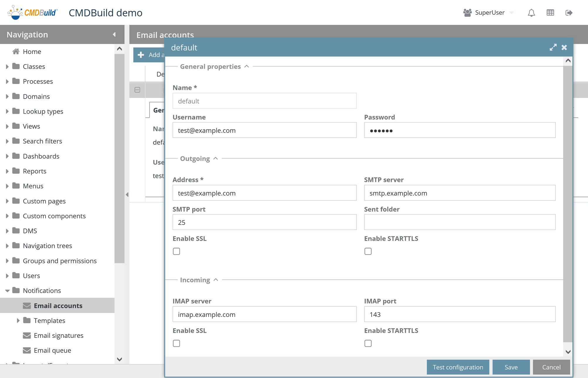588x378 pixels.
Task: Click the SMTP server input field
Action: (x=459, y=193)
